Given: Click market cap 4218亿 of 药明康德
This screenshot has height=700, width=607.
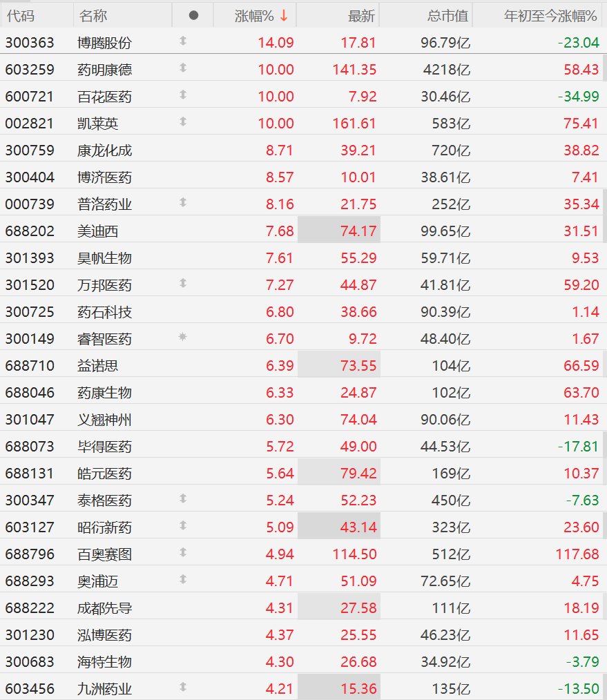Looking at the screenshot, I should tap(447, 70).
